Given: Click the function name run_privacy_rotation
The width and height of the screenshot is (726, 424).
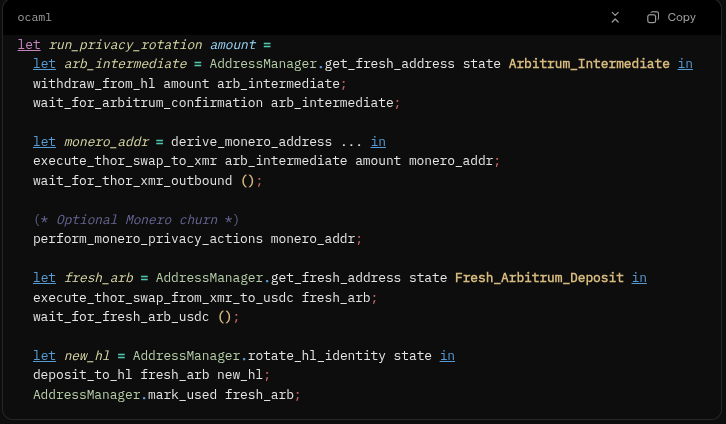Looking at the screenshot, I should [x=125, y=45].
